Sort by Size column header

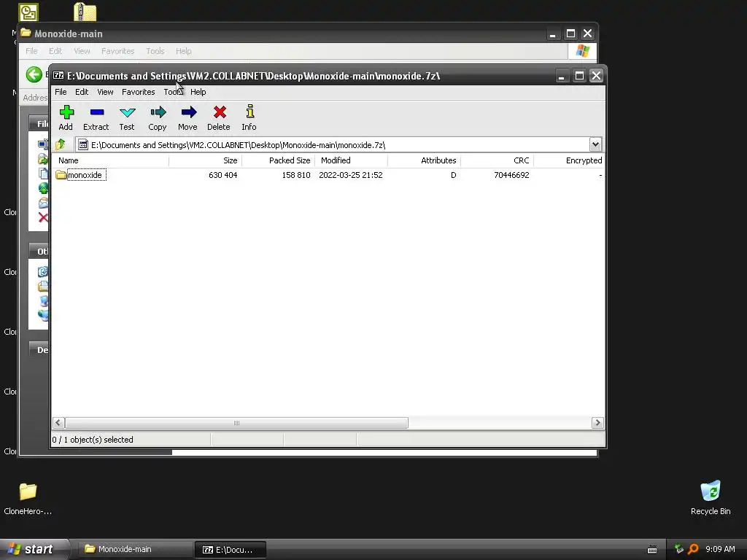coord(205,160)
